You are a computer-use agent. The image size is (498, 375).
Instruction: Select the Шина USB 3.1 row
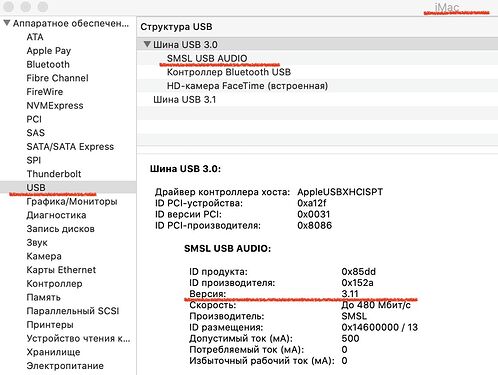(x=317, y=99)
